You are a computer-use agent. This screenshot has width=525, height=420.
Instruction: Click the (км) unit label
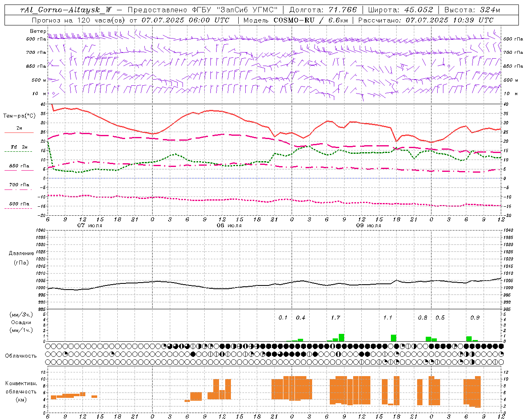(x=21, y=399)
